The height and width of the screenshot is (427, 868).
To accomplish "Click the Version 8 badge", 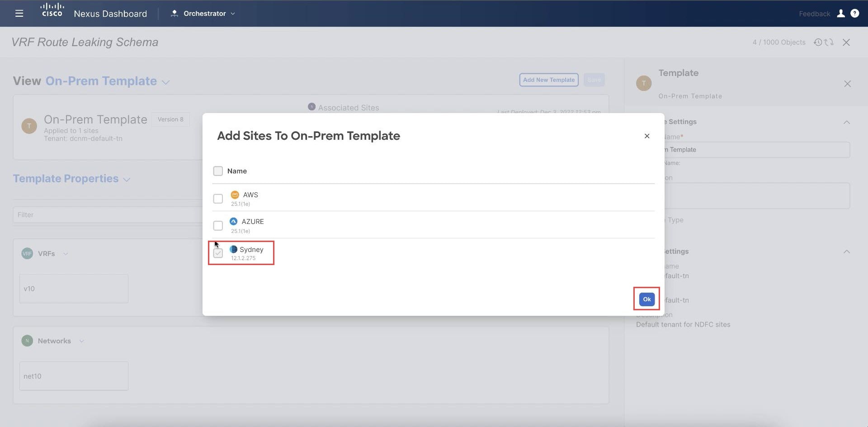I will click(x=170, y=119).
